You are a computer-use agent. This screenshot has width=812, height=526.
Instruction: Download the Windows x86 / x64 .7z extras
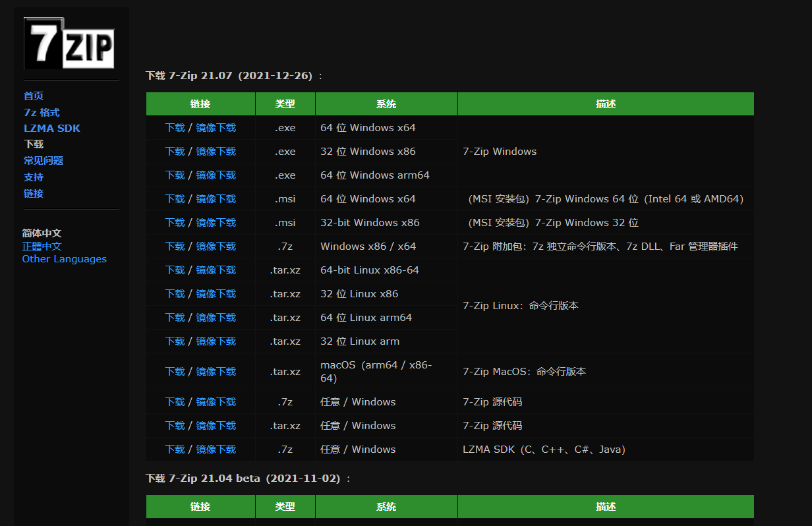175,247
